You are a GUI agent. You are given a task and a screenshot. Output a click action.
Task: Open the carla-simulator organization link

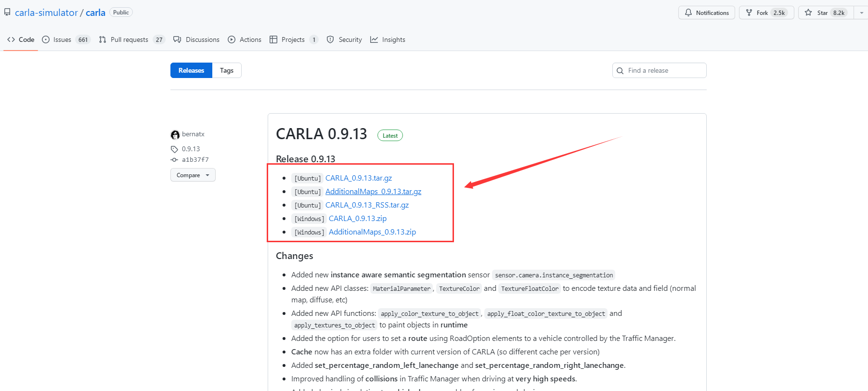pos(46,13)
